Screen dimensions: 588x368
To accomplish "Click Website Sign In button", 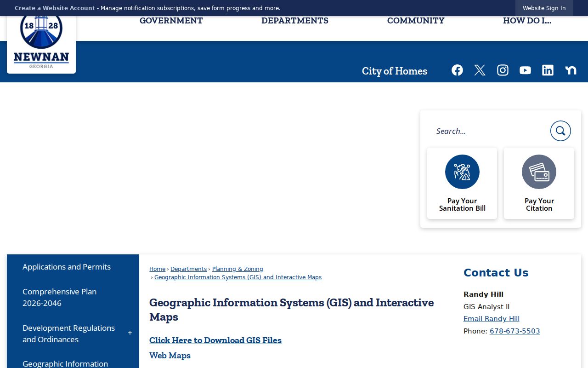I will (x=544, y=8).
